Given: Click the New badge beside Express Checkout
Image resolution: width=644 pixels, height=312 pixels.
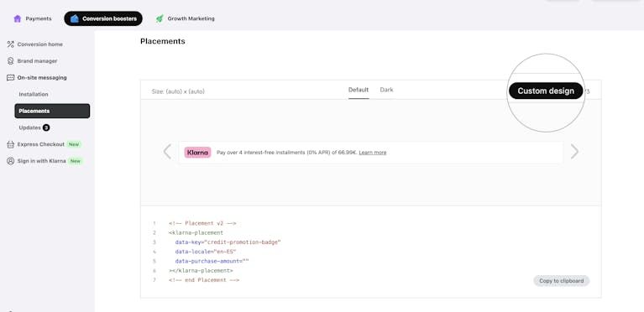Looking at the screenshot, I should tap(74, 144).
